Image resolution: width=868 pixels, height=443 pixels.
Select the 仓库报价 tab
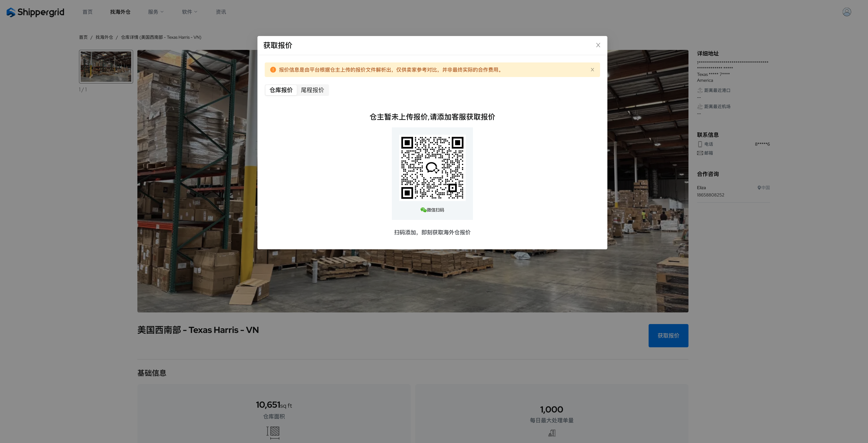click(x=281, y=90)
